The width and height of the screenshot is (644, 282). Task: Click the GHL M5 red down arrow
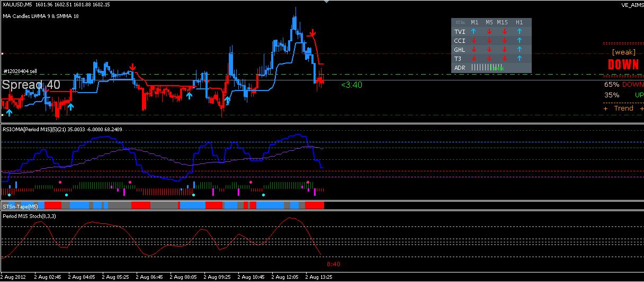pyautogui.click(x=489, y=50)
